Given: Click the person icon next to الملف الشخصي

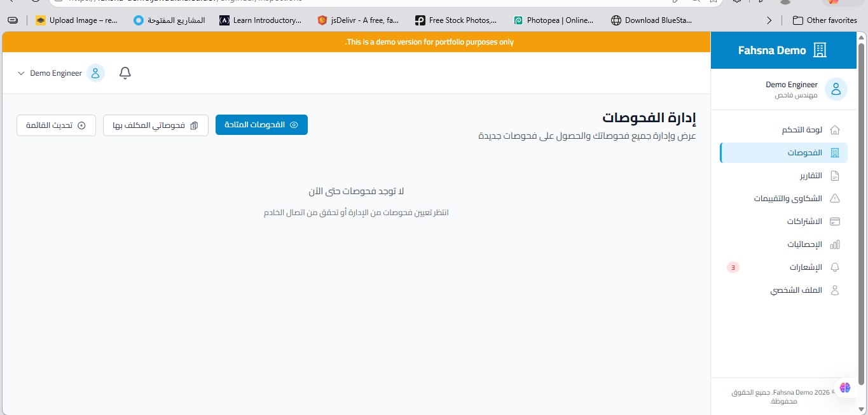Looking at the screenshot, I should [835, 290].
